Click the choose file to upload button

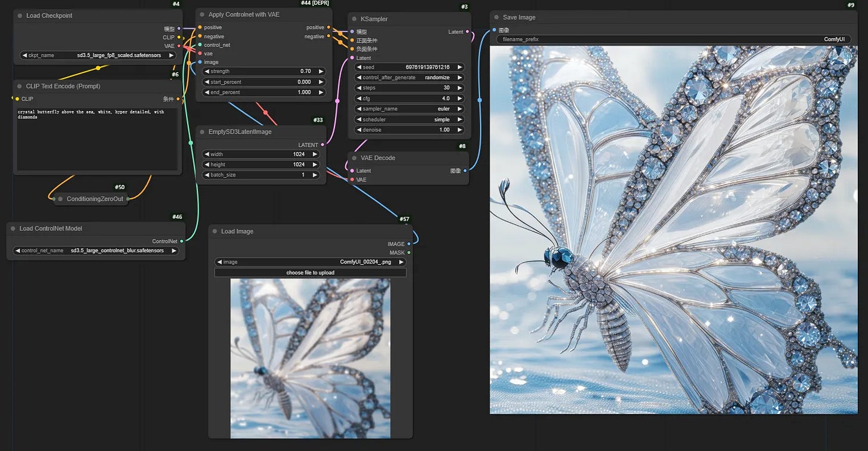(310, 272)
